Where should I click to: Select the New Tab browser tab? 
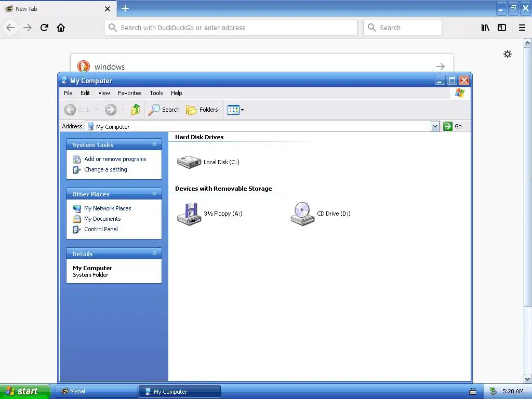[58, 9]
